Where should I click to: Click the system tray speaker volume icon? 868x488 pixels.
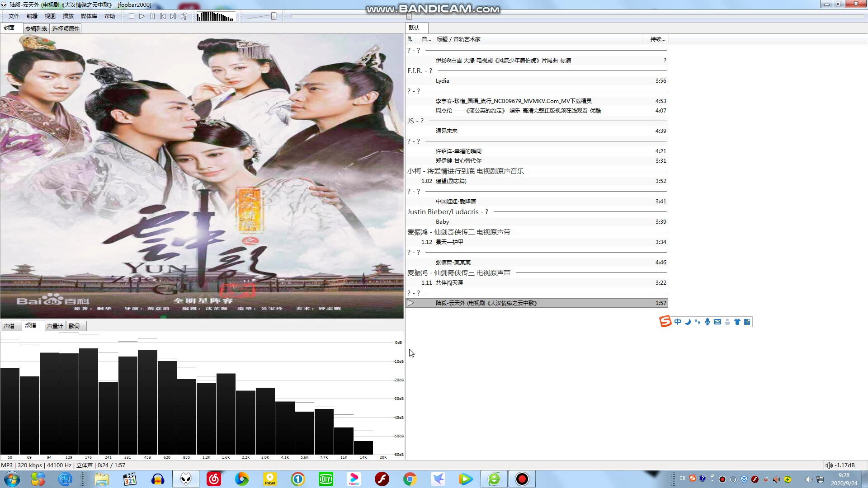(x=809, y=479)
